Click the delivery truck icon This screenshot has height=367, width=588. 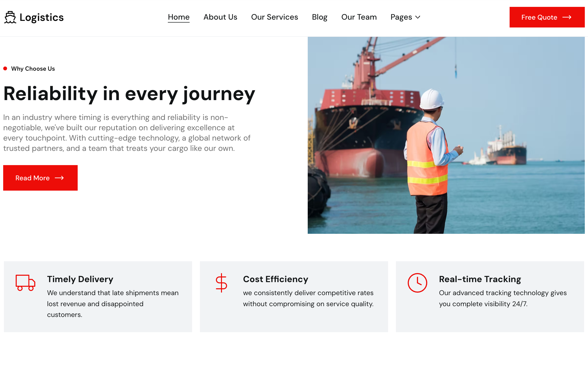25,283
